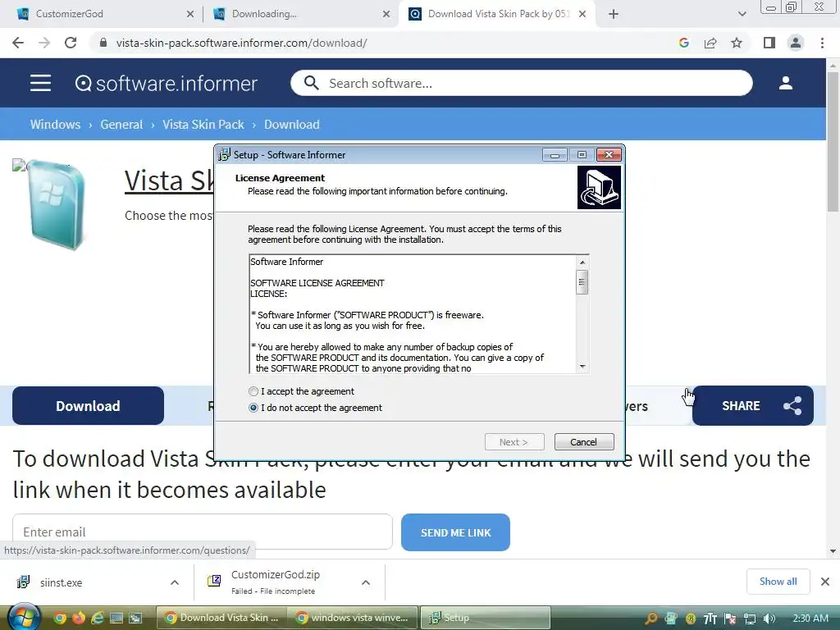Click the search magnifier icon in site header

[x=311, y=83]
